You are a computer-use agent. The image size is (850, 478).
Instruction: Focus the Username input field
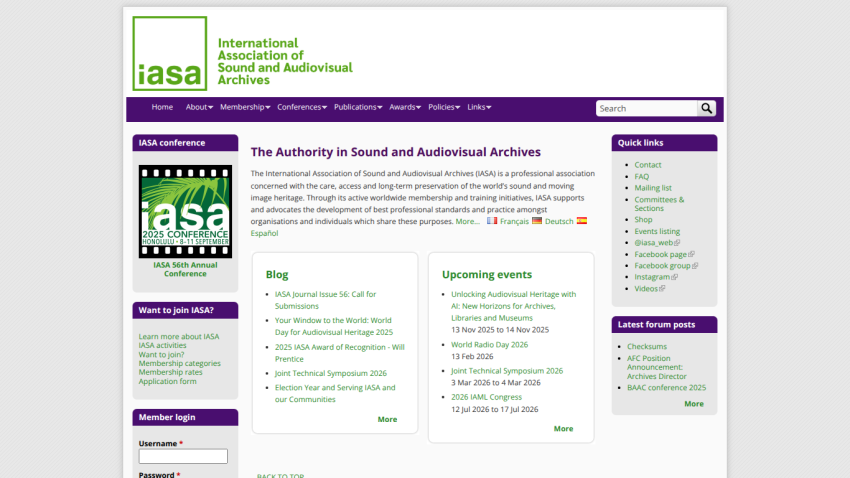183,456
